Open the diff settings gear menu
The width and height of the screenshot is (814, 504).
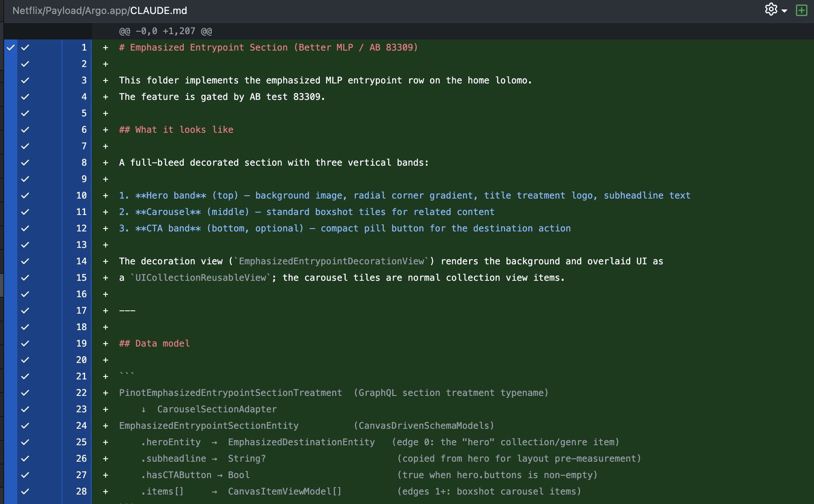[771, 9]
